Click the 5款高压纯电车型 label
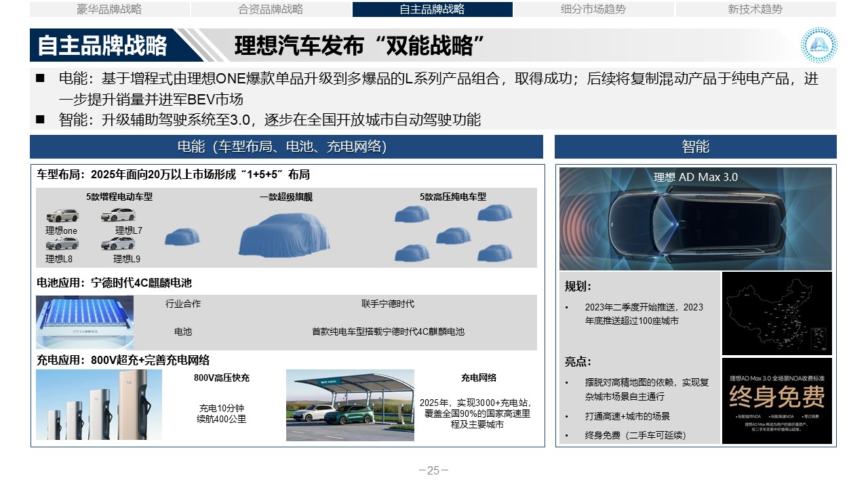This screenshot has width=868, height=488. tap(453, 197)
